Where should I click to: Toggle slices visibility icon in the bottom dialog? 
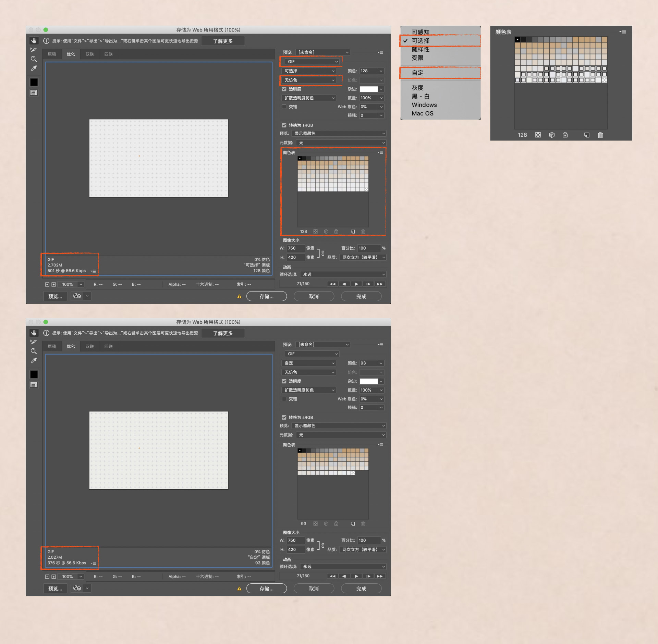click(x=34, y=385)
